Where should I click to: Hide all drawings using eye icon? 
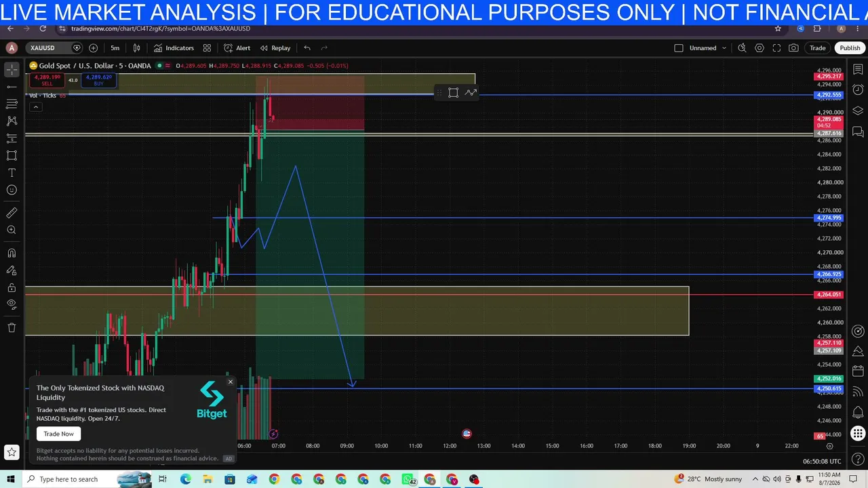pos(12,304)
